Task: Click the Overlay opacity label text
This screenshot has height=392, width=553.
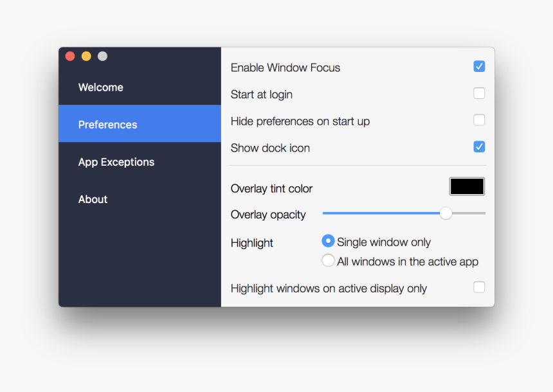Action: click(x=268, y=215)
